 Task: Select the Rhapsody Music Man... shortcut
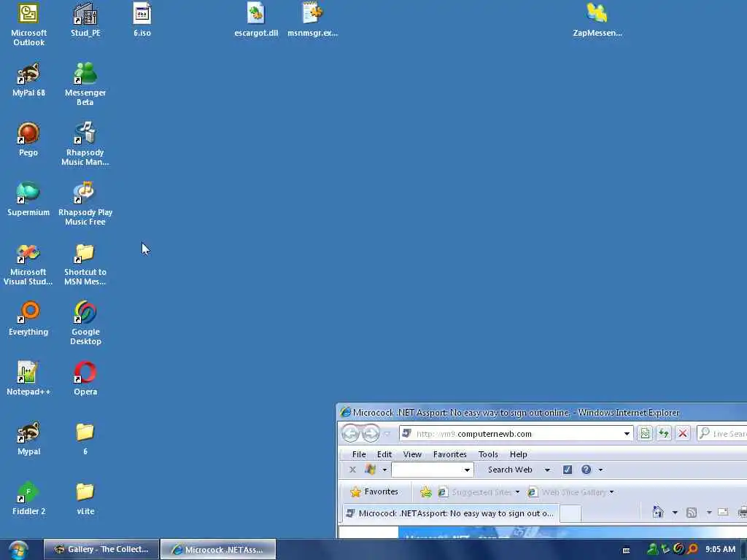click(85, 144)
